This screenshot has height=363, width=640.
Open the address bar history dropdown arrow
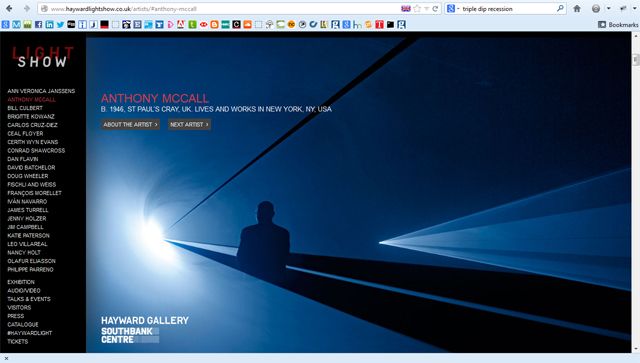coord(426,9)
